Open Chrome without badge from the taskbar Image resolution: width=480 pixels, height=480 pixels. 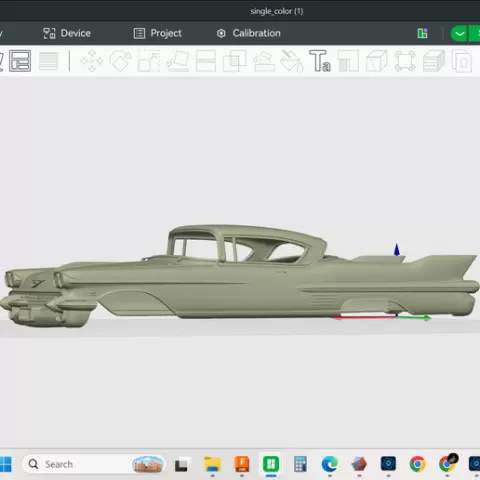click(418, 464)
